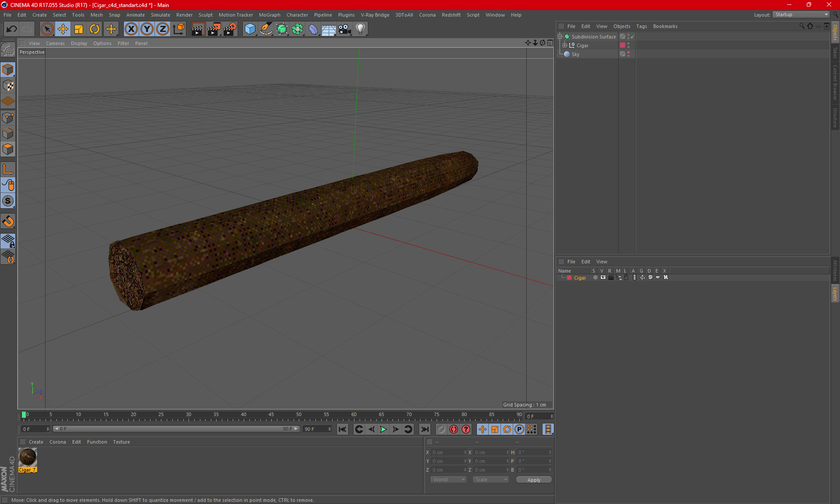Toggle Cigar layer visibility in view
Screen dimensions: 840x504
pyautogui.click(x=603, y=277)
